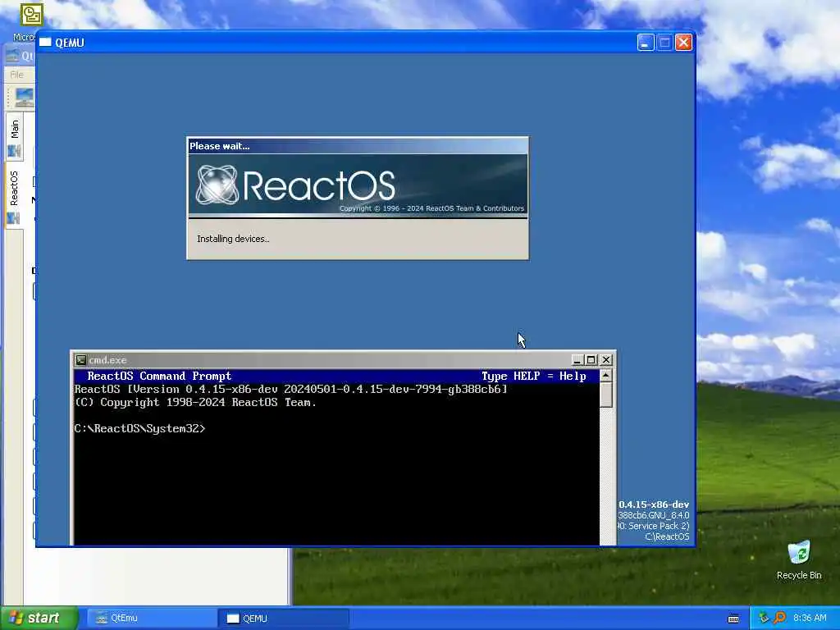This screenshot has width=840, height=630.
Task: Click the 8:36 AM taskbar clock
Action: [810, 619]
